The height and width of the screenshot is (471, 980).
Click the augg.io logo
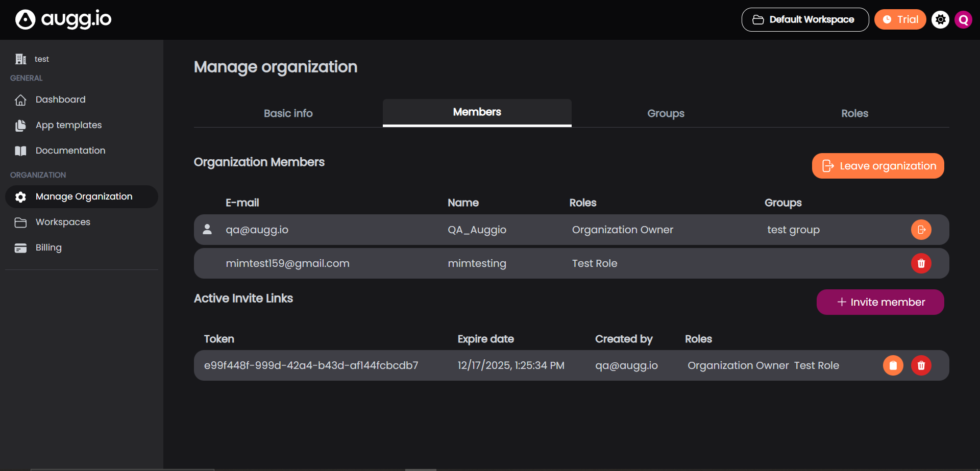point(63,19)
